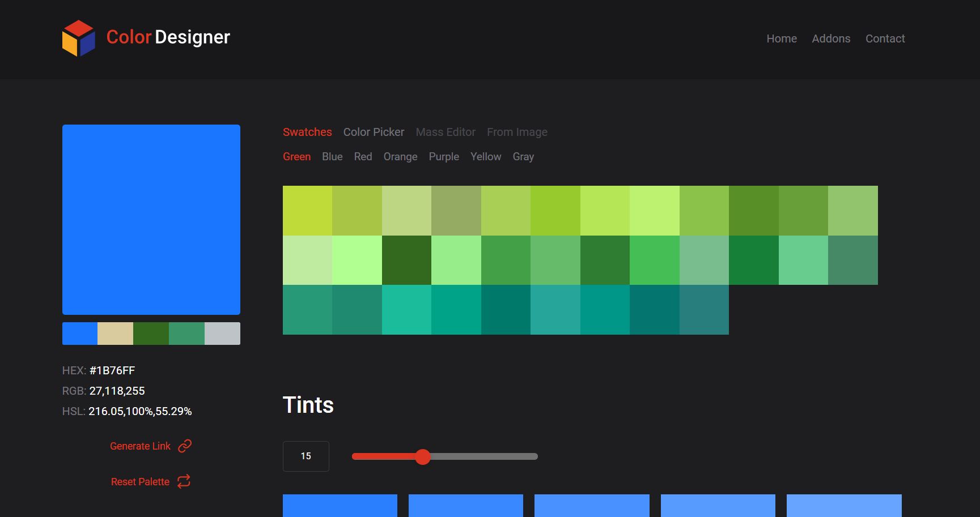
Task: Click the Tints amount field showing 15
Action: coord(306,456)
